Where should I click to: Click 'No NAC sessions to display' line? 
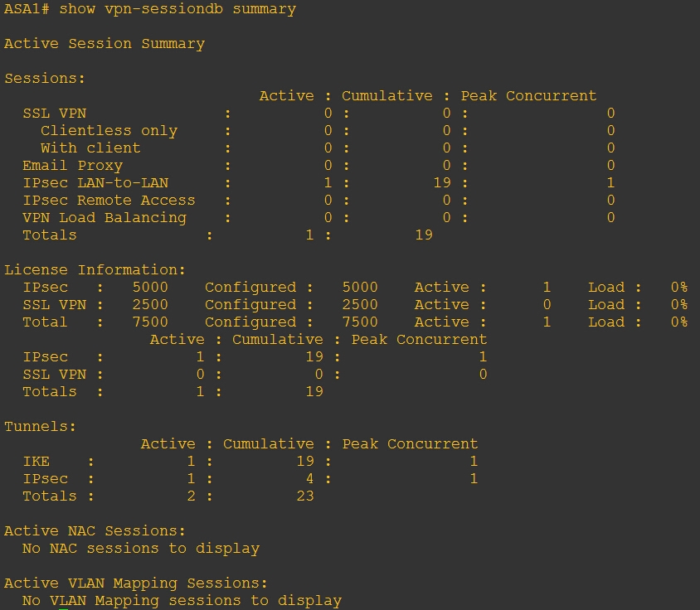[x=141, y=549]
